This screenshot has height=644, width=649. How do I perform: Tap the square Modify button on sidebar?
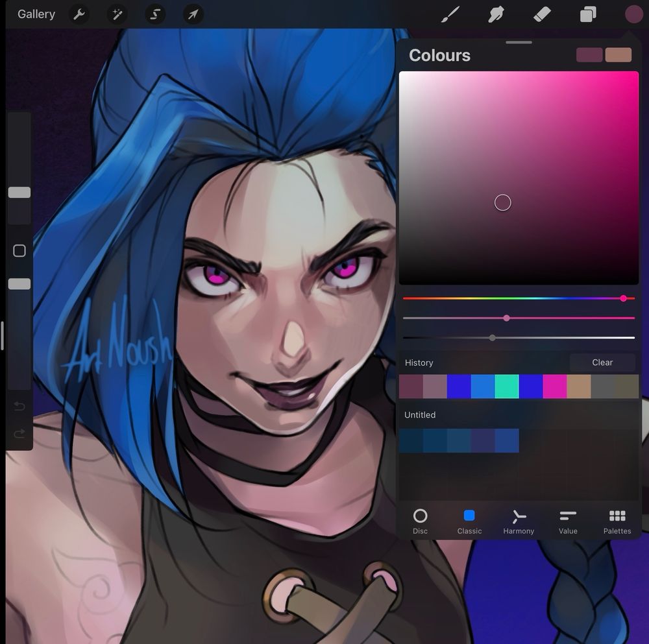[x=19, y=250]
